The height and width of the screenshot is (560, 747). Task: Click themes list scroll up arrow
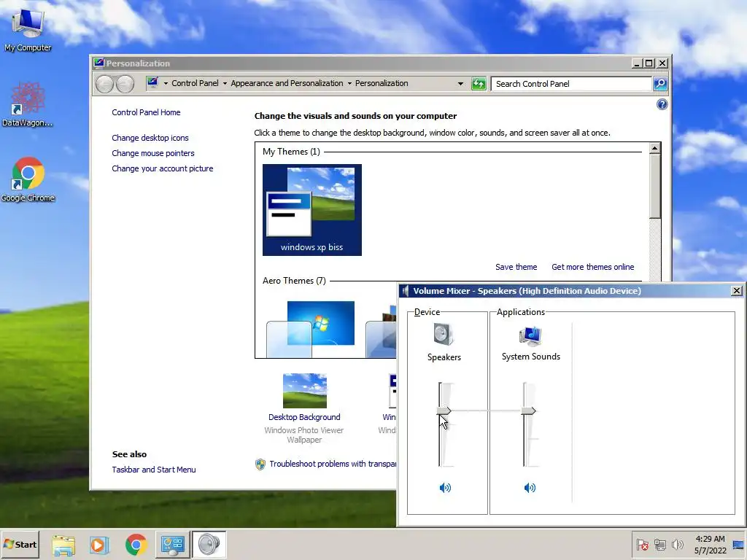click(654, 148)
